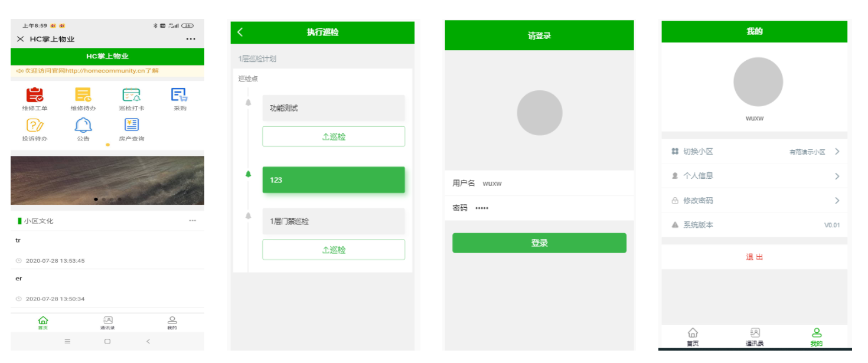
Task: Open the 投诉待办 complaints icon
Action: point(35,125)
